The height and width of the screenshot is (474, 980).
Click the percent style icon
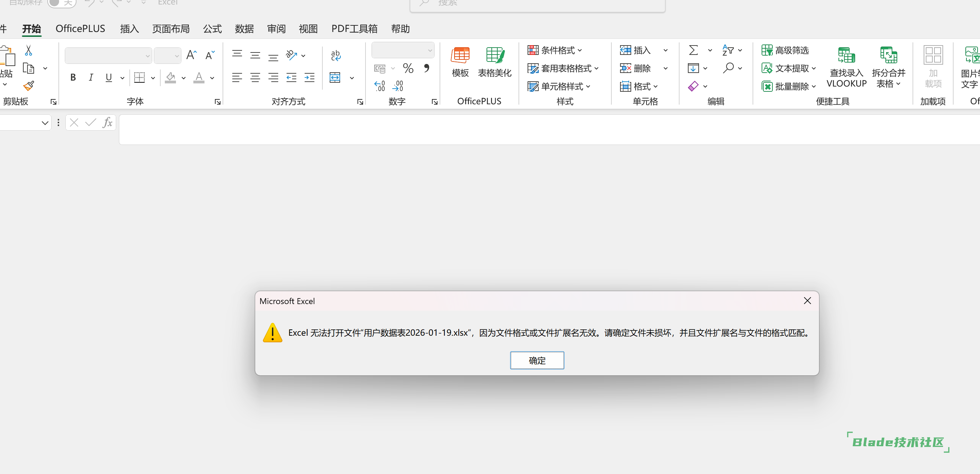tap(408, 68)
